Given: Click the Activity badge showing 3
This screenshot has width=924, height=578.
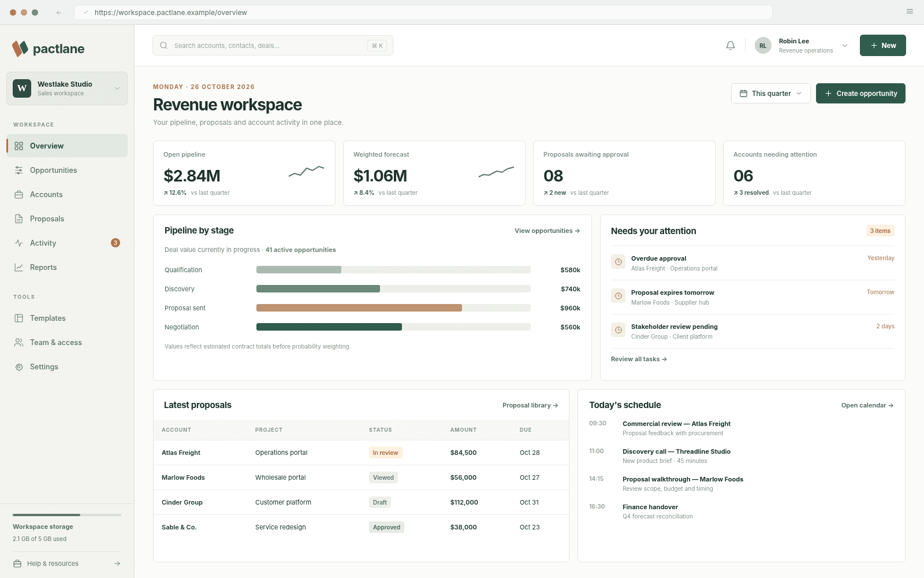Looking at the screenshot, I should pyautogui.click(x=115, y=243).
